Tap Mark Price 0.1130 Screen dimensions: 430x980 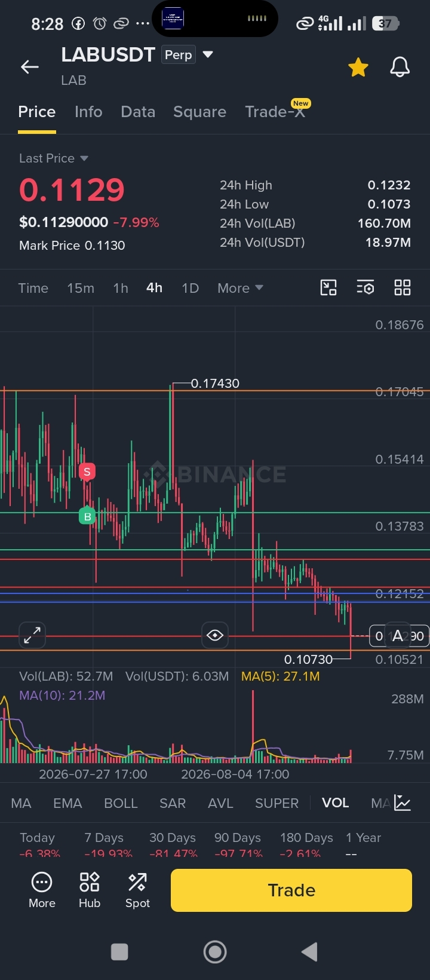coord(72,246)
